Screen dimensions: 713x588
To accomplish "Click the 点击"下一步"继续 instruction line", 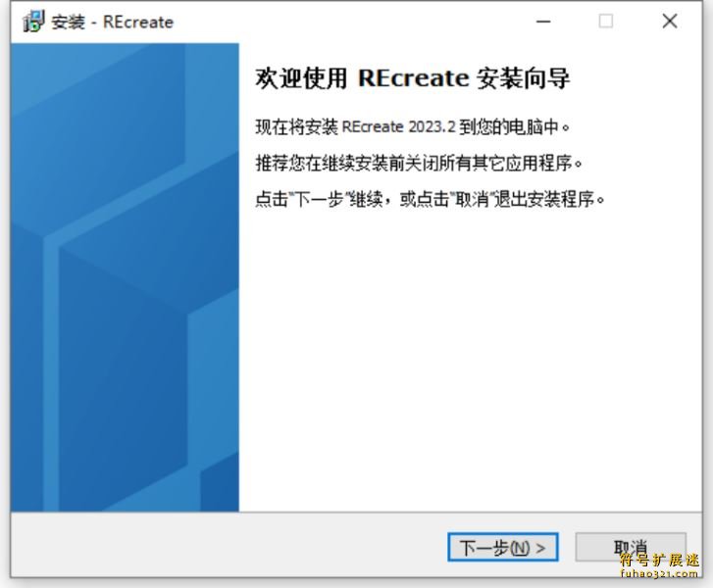I will coord(430,199).
